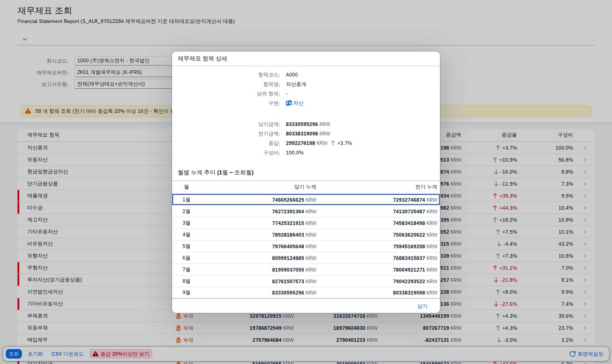612x364 pixels.
Task: Click the 부채 icon in 유동부채 row
Action: point(178,328)
